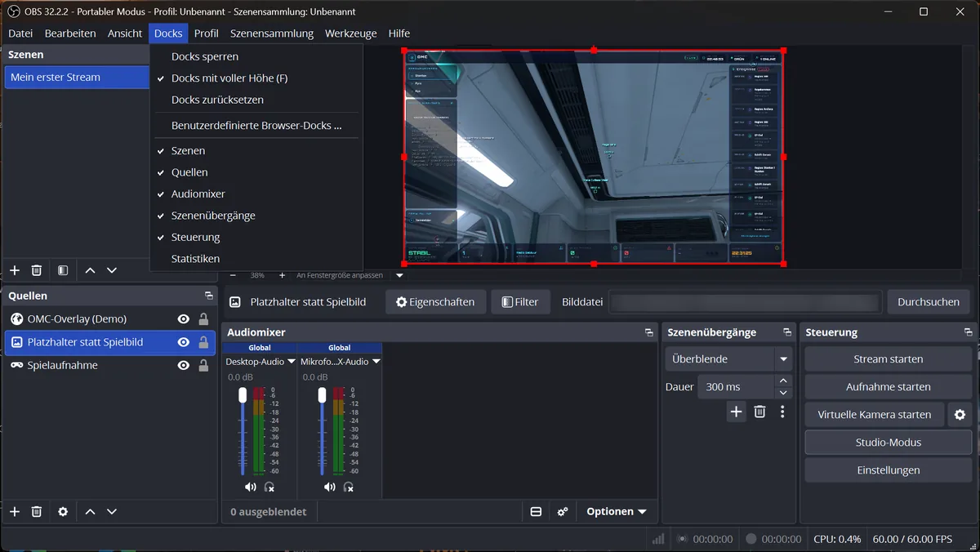This screenshot has height=552, width=980.
Task: Remove the selected source with Quellen trash icon
Action: pos(37,511)
